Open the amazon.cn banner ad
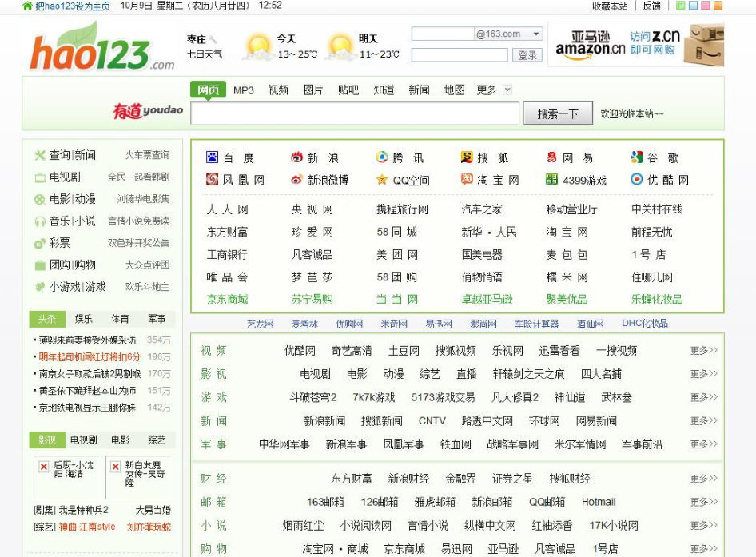The width and height of the screenshot is (756, 557). pyautogui.click(x=636, y=45)
